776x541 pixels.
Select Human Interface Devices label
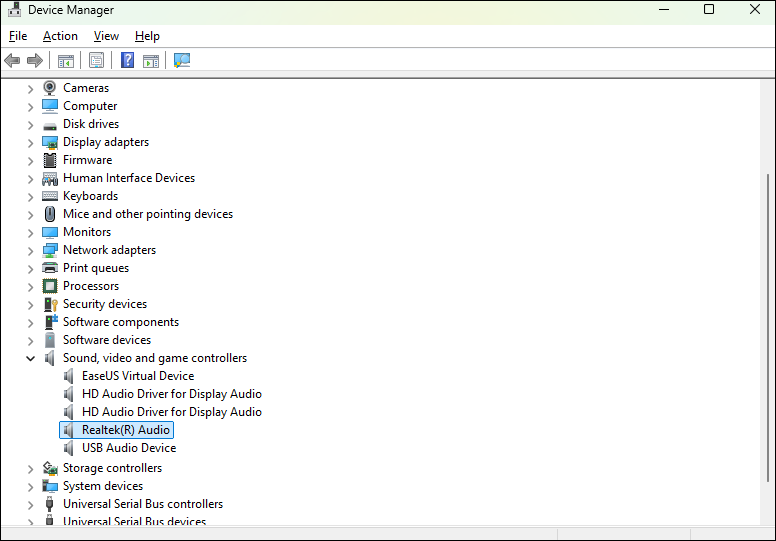[x=129, y=178]
